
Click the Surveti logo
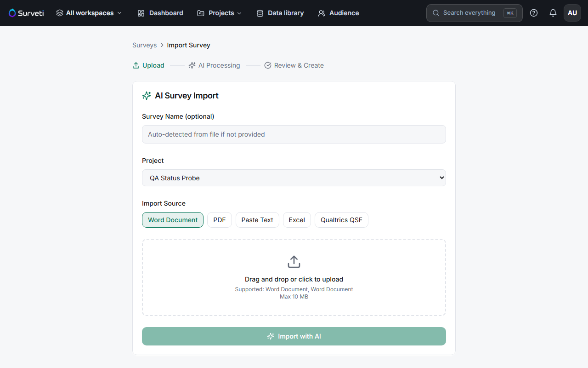[26, 13]
